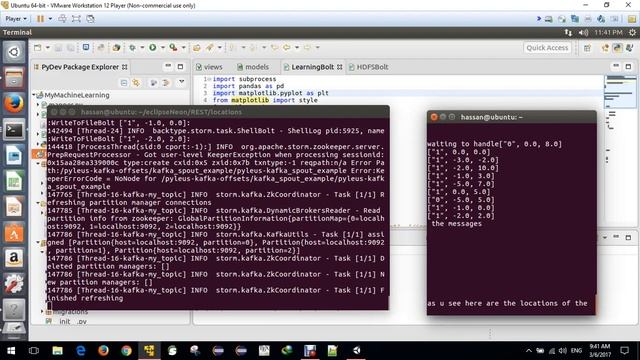Click the Save icon in Eclipse toolbar
This screenshot has width=640, height=360.
(x=59, y=48)
